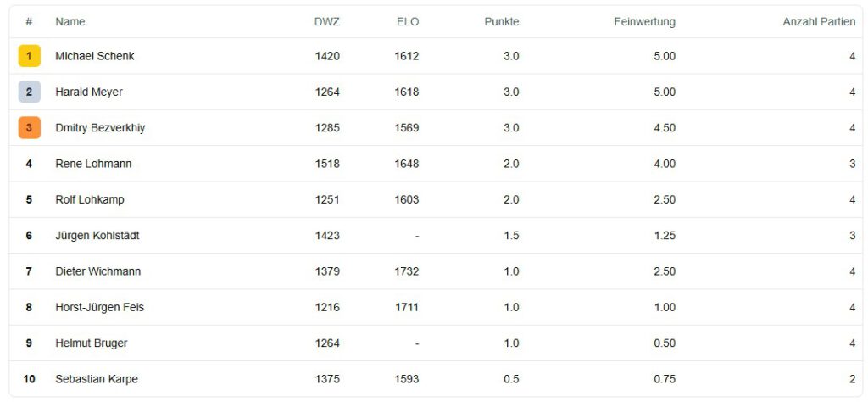Sort by the DWZ column header
Image resolution: width=868 pixels, height=402 pixels.
click(326, 21)
